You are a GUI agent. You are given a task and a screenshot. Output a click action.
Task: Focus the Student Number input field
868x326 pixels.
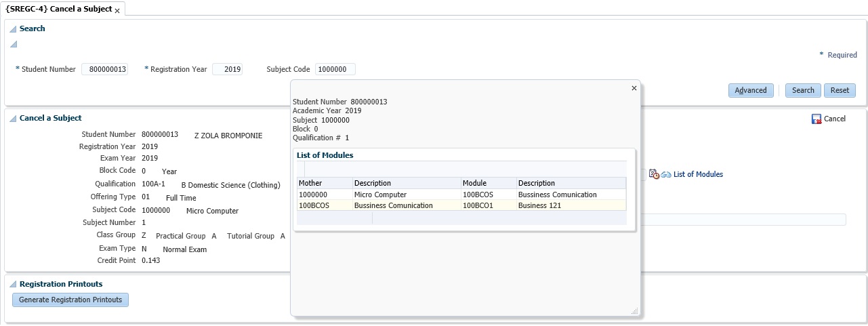coord(104,69)
